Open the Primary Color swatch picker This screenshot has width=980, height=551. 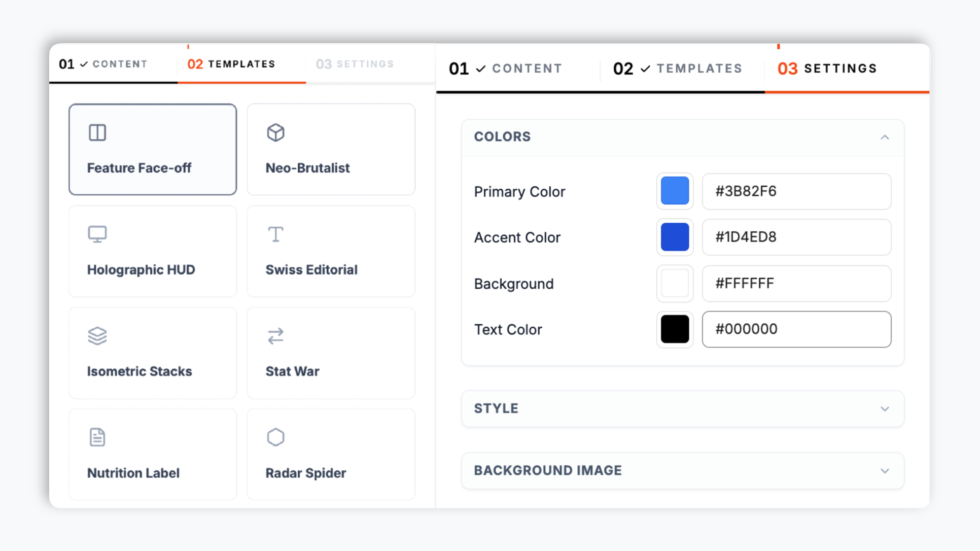click(x=675, y=191)
